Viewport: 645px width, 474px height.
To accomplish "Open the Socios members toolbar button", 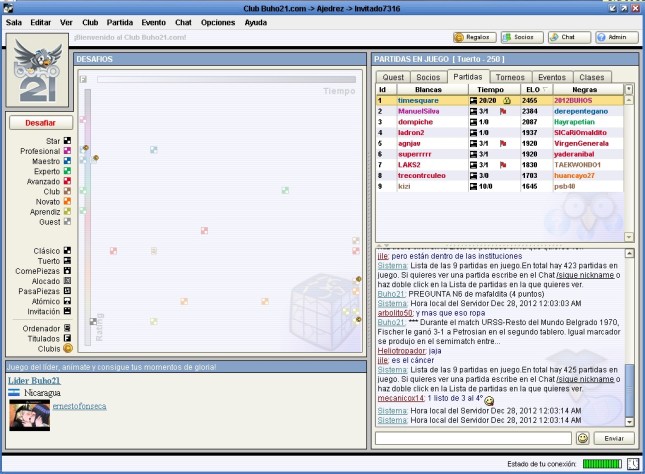I will (x=521, y=37).
